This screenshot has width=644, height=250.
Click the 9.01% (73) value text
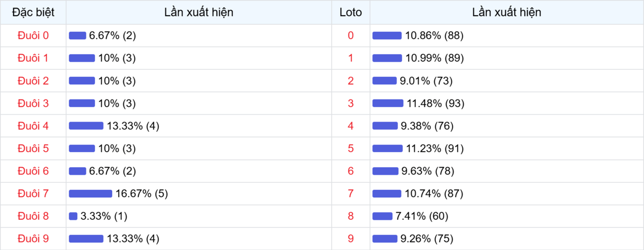tap(426, 81)
